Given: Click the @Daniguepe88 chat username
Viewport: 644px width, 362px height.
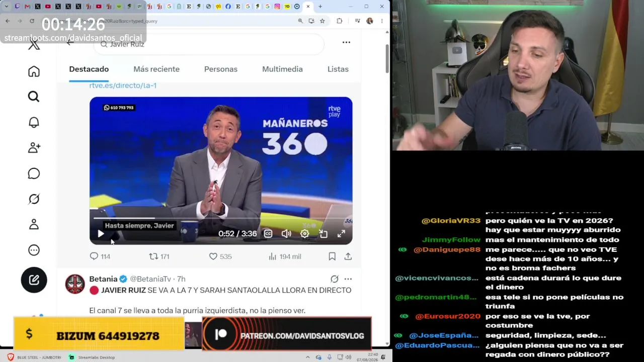Looking at the screenshot, I should click(447, 250).
